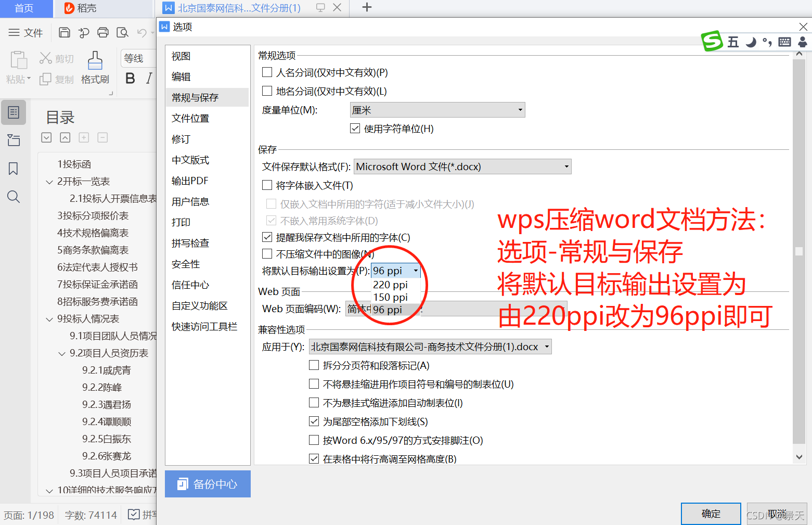Click collapse-all minus icon under 目录
This screenshot has height=525, width=812.
[x=102, y=137]
